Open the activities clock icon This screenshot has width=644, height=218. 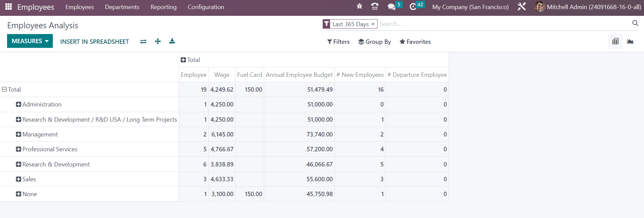pos(413,7)
